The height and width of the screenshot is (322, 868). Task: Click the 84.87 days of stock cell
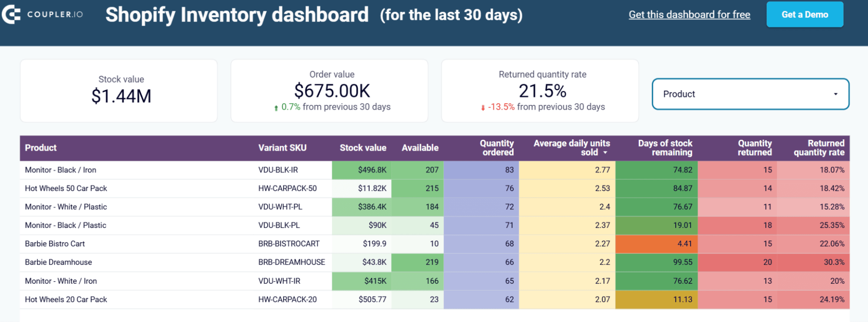coord(657,188)
